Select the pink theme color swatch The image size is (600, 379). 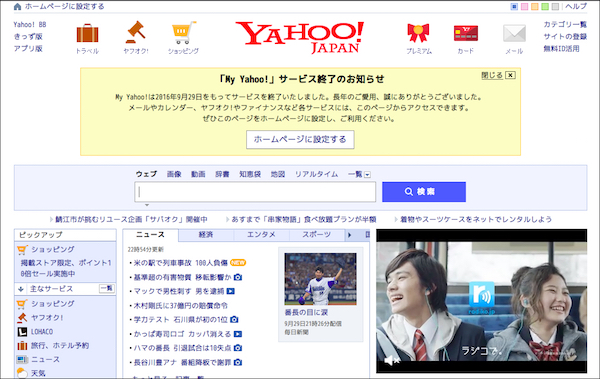(525, 7)
